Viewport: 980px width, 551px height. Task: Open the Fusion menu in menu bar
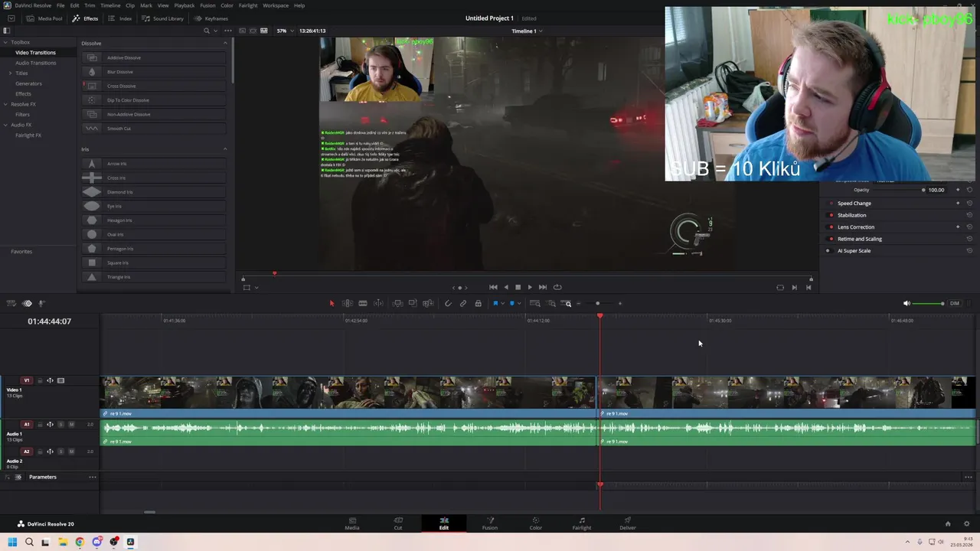(207, 5)
